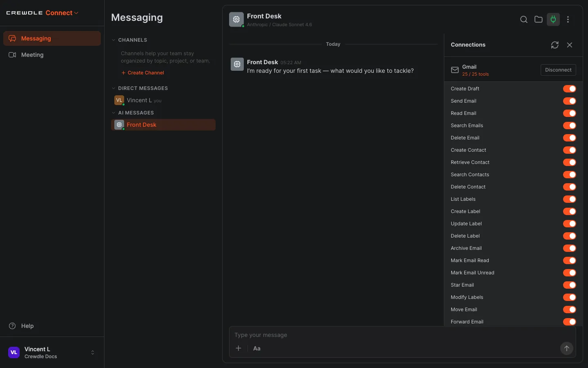Click the 25 / 25 tools count
Viewport: 588px width, 368px height.
475,74
